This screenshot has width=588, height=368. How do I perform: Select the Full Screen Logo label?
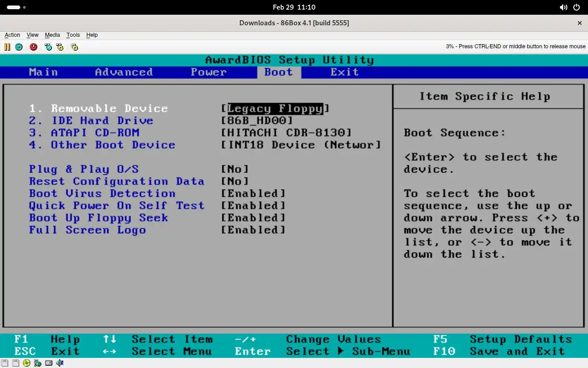pyautogui.click(x=87, y=230)
